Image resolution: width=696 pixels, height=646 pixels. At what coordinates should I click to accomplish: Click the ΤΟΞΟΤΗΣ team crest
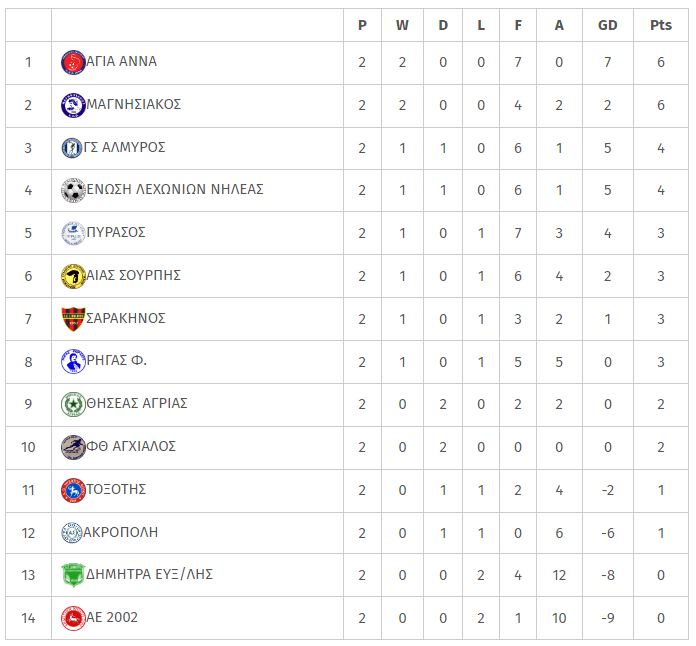tap(73, 490)
